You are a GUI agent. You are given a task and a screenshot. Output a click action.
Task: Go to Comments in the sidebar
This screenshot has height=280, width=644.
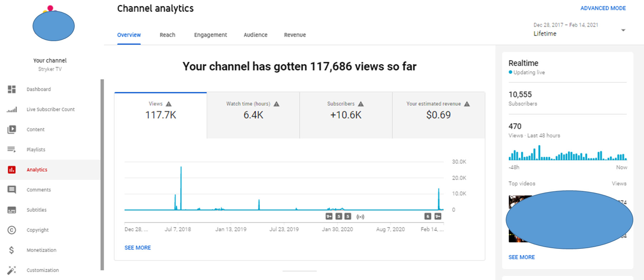39,190
